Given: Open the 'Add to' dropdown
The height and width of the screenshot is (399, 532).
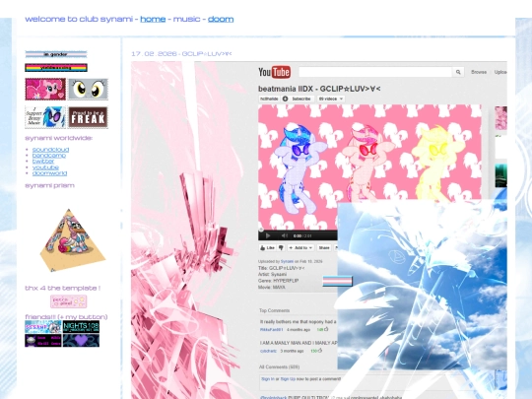Looking at the screenshot, I should 300,248.
